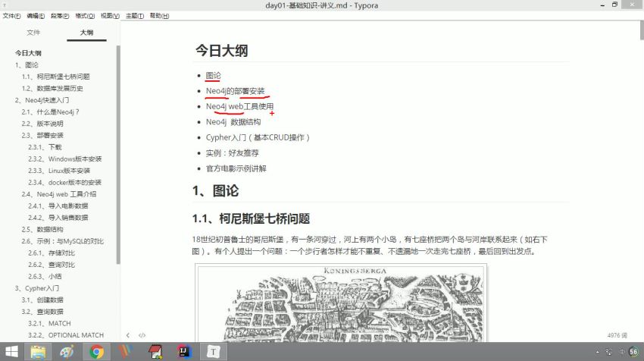Open 3.2.1、MATCH outline item
The height and width of the screenshot is (361, 644).
tap(49, 324)
